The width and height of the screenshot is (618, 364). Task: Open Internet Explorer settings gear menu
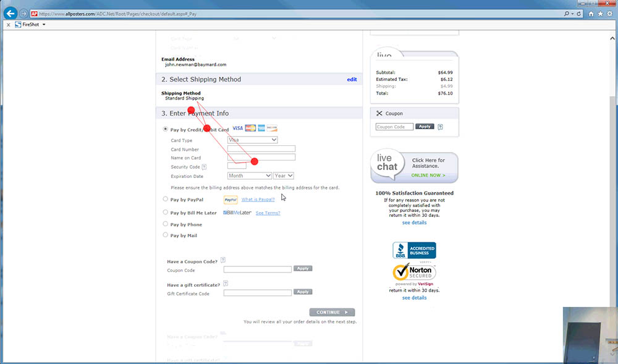(610, 12)
